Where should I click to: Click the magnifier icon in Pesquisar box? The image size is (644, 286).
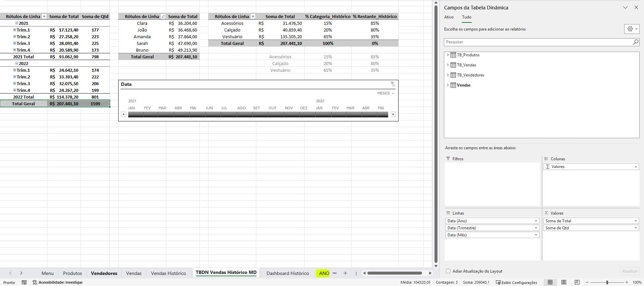[x=635, y=42]
